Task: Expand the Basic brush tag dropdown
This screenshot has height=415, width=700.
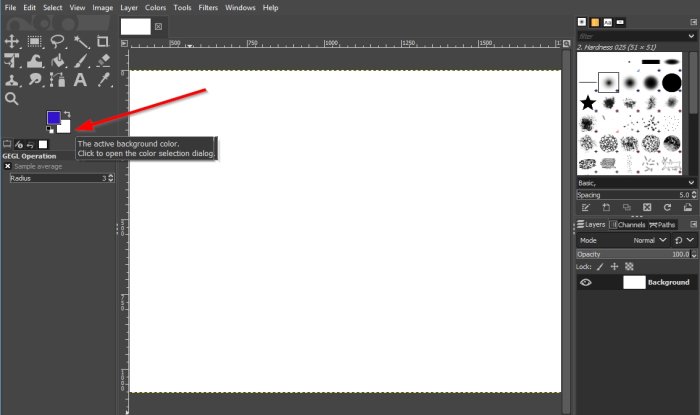Action: click(x=692, y=183)
